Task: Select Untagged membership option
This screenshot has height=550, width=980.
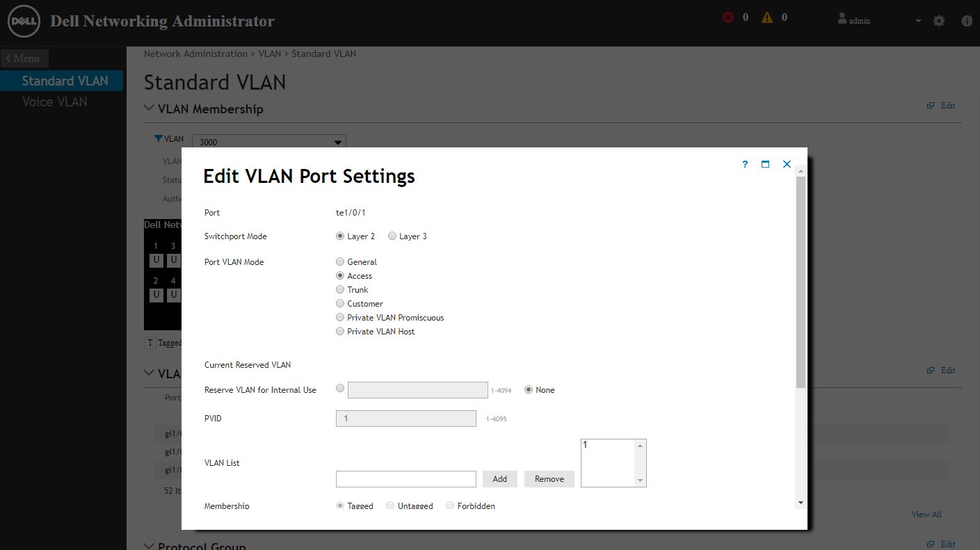Action: point(390,505)
